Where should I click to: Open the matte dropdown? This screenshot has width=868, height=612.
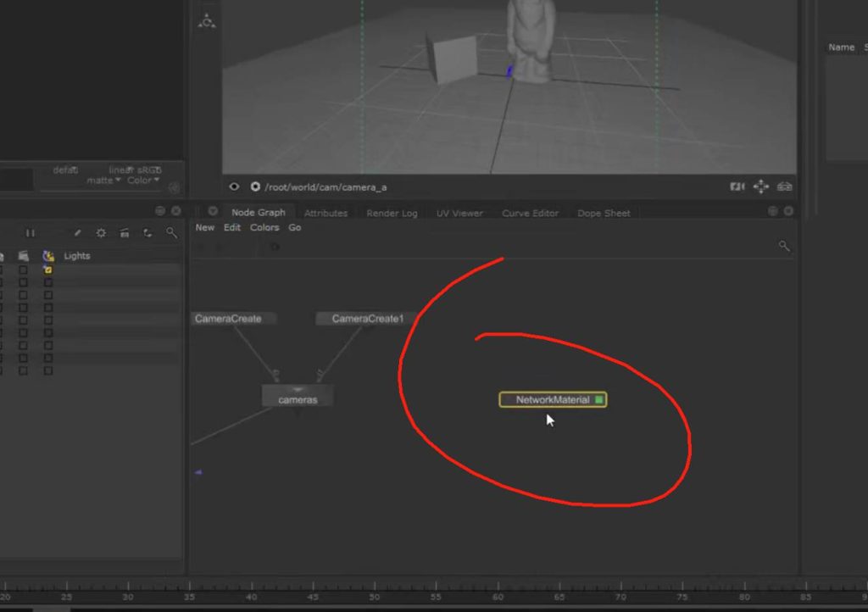tap(103, 180)
